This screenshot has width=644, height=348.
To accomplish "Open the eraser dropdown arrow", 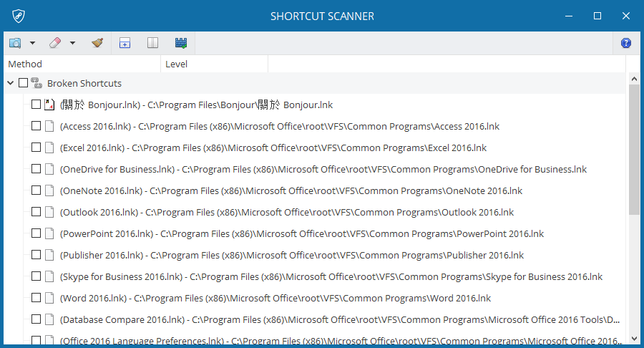I will point(73,43).
